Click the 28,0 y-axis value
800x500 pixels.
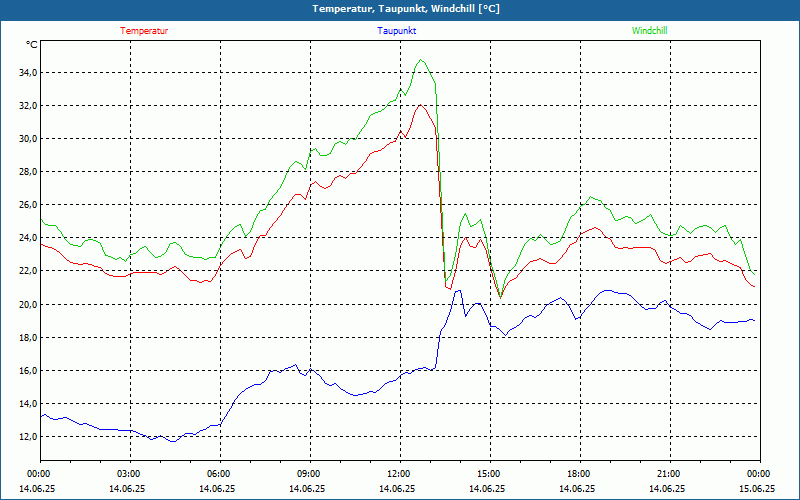point(28,171)
